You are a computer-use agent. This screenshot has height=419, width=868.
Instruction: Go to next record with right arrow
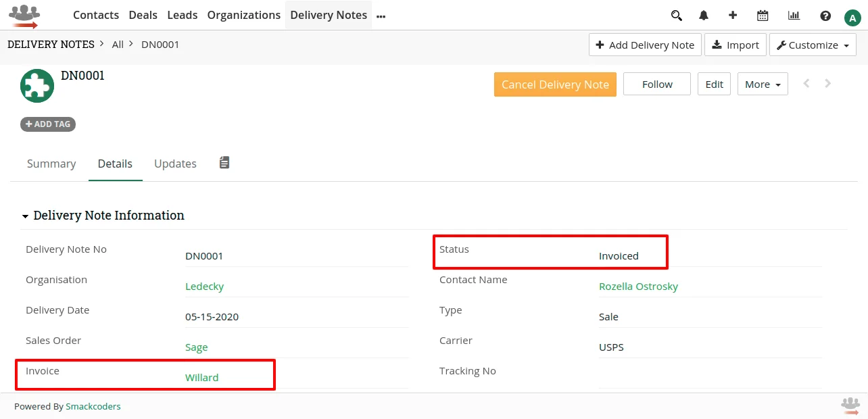pos(827,83)
